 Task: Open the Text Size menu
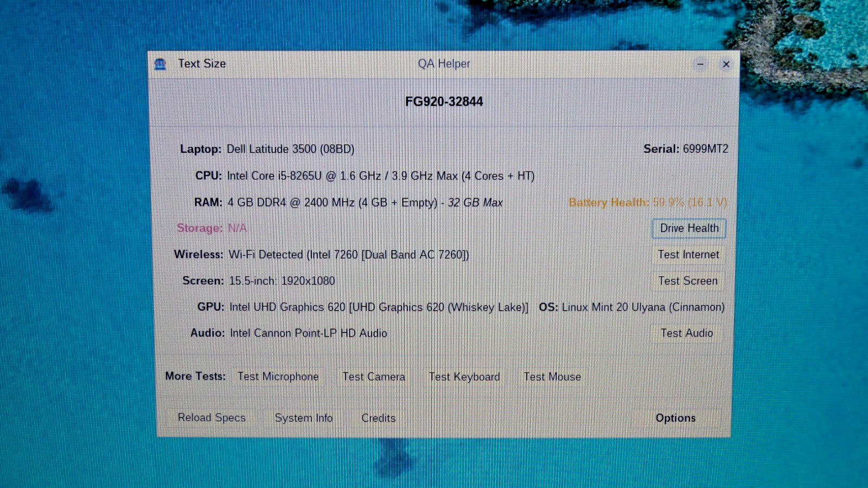click(x=202, y=64)
